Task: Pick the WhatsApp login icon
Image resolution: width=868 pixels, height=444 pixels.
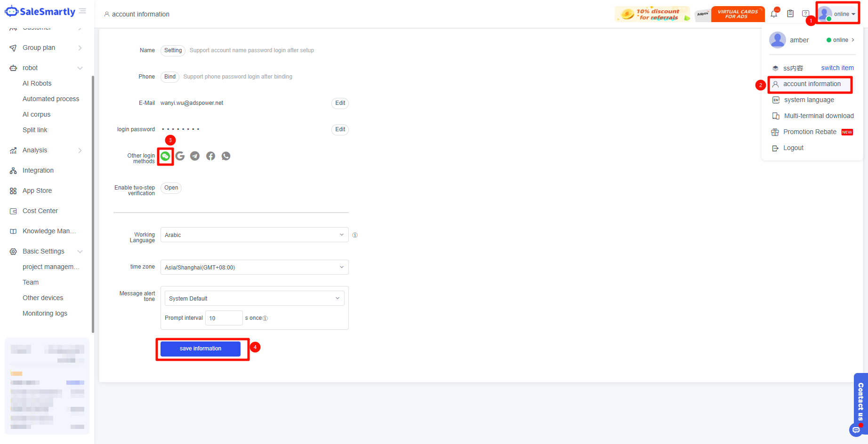Action: tap(226, 156)
